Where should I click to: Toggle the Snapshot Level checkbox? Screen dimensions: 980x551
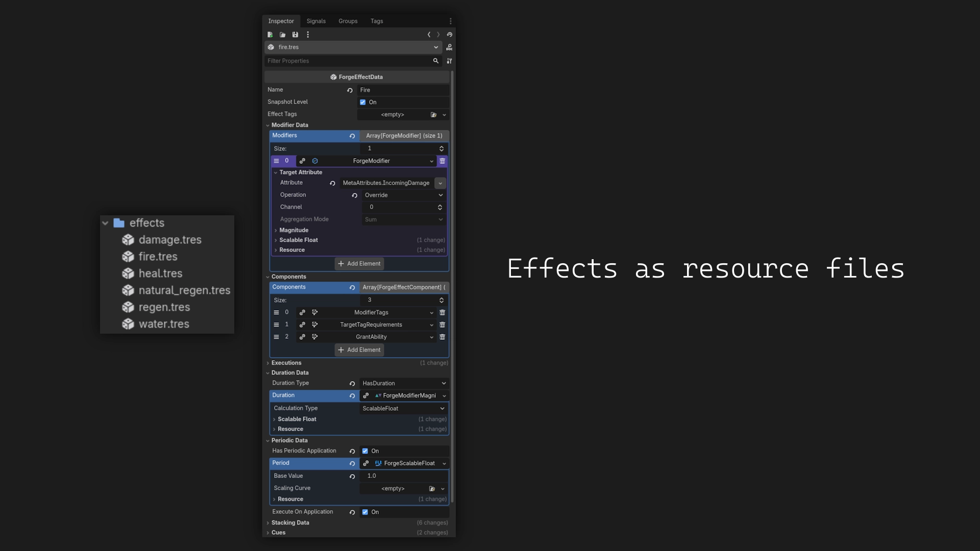click(363, 103)
